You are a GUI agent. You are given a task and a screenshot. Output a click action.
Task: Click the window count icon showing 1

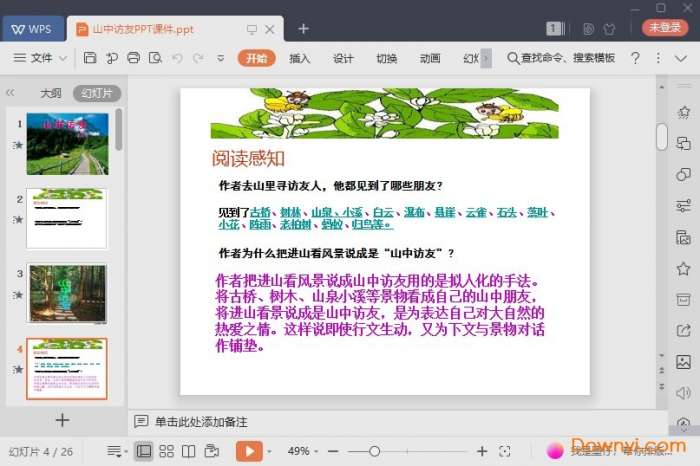click(555, 29)
